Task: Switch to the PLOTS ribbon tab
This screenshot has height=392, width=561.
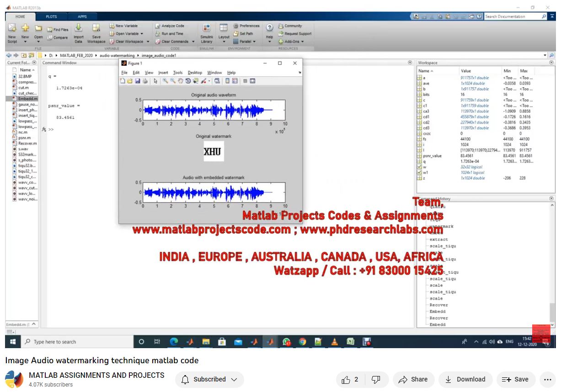Action: point(51,16)
